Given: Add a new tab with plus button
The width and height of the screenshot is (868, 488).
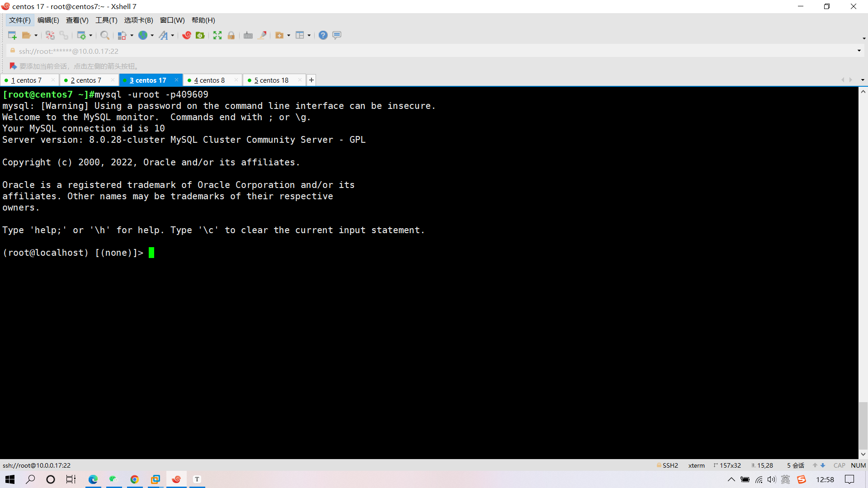Looking at the screenshot, I should pyautogui.click(x=311, y=80).
